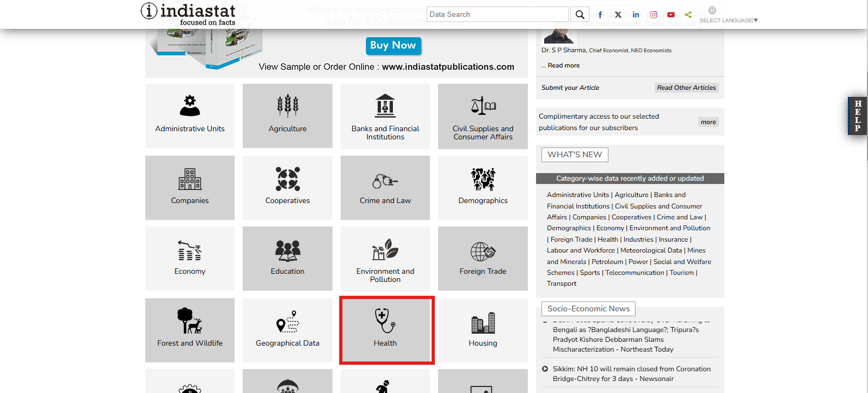
Task: Open the vertical HELP side tab
Action: click(857, 115)
